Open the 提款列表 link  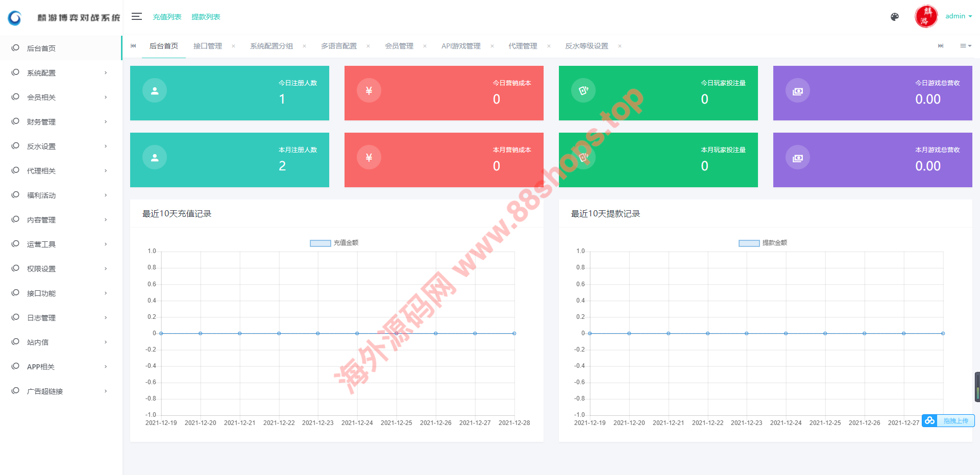coord(206,17)
